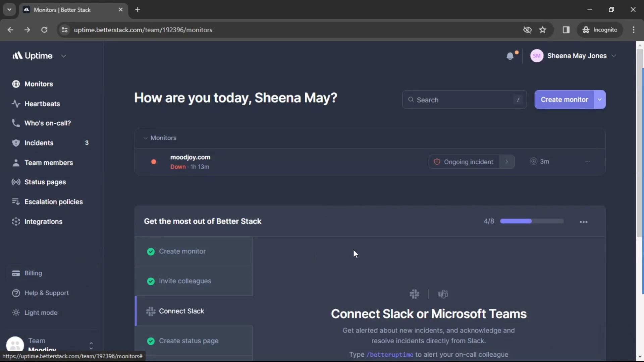Expand the Create monitor dropdown arrow
The height and width of the screenshot is (362, 644).
point(600,100)
